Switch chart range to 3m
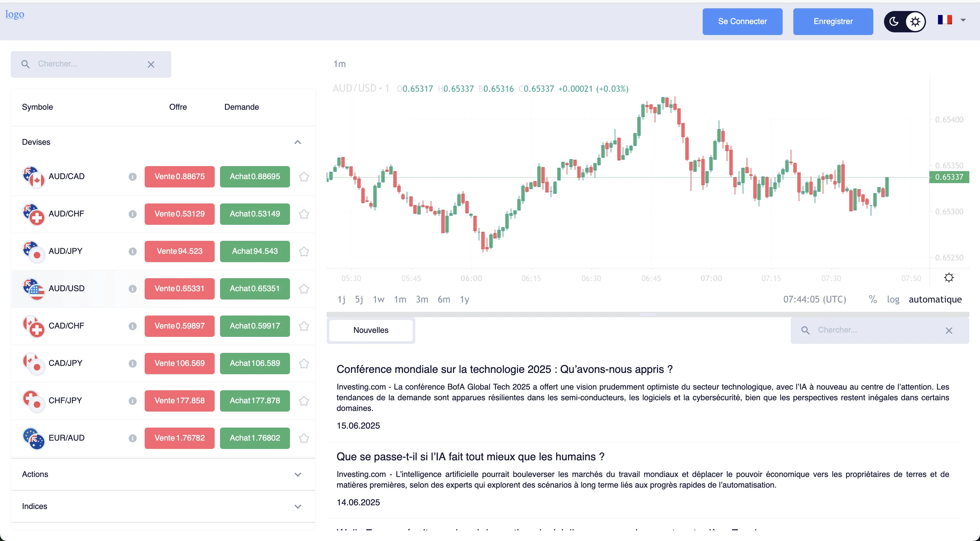This screenshot has width=980, height=541. click(x=422, y=300)
